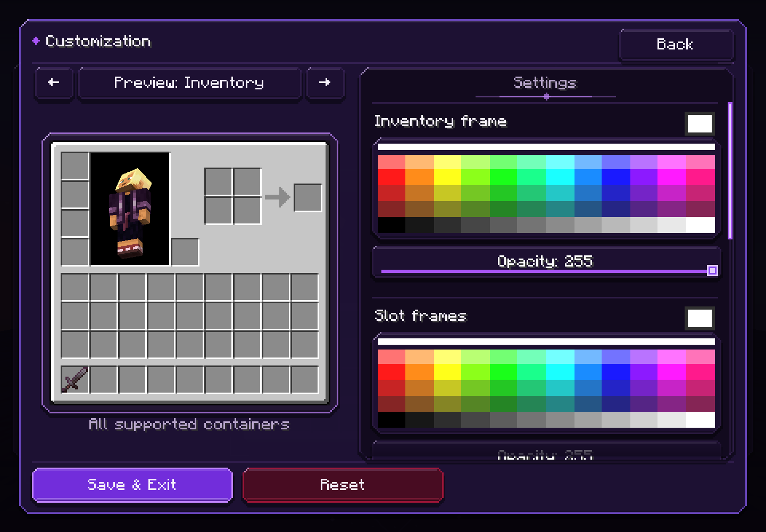Screen dimensions: 766x532
Task: Click the "All supported containers" text
Action: (x=189, y=425)
